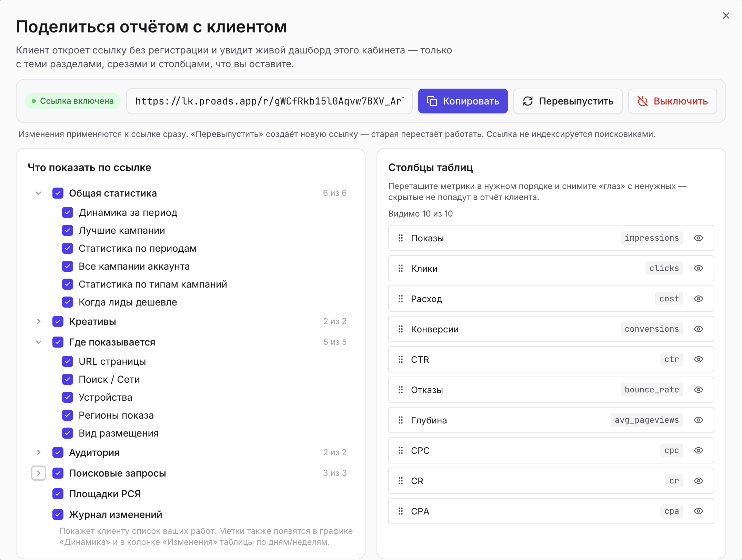742x560 pixels.
Task: Uncheck Когда лиды дешевле checkbox
Action: pos(68,302)
